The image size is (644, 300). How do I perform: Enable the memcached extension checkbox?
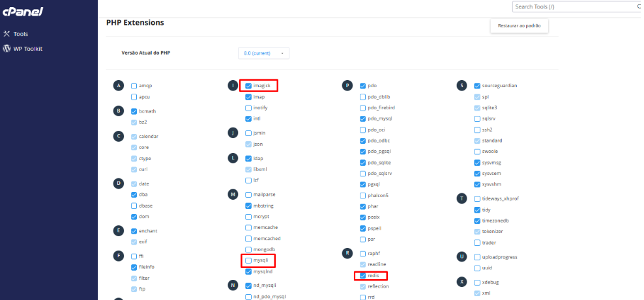pos(248,239)
